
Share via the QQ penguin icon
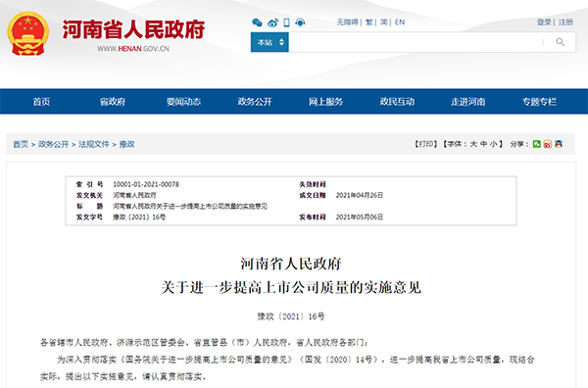[559, 144]
